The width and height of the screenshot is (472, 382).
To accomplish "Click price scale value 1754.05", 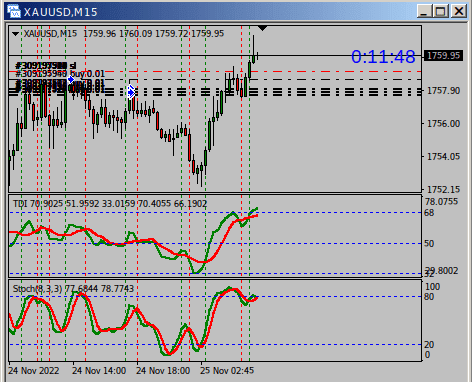I will point(443,156).
